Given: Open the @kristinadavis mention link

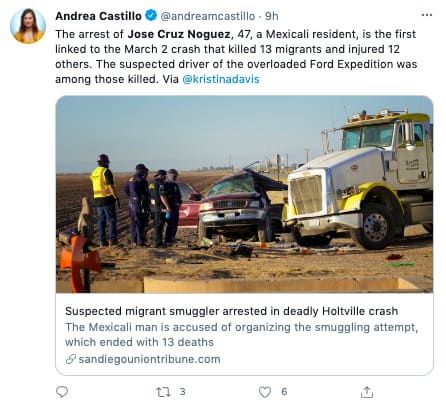Looking at the screenshot, I should pos(221,79).
